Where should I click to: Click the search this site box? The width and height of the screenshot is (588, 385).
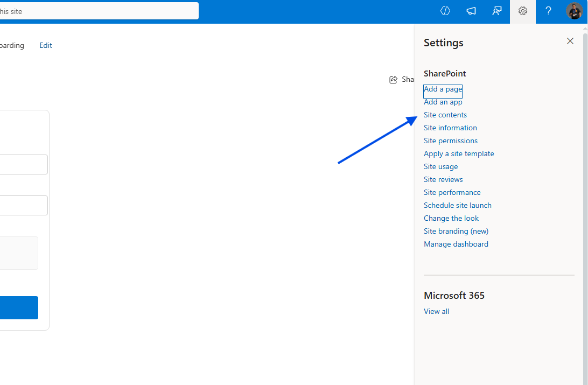point(97,11)
